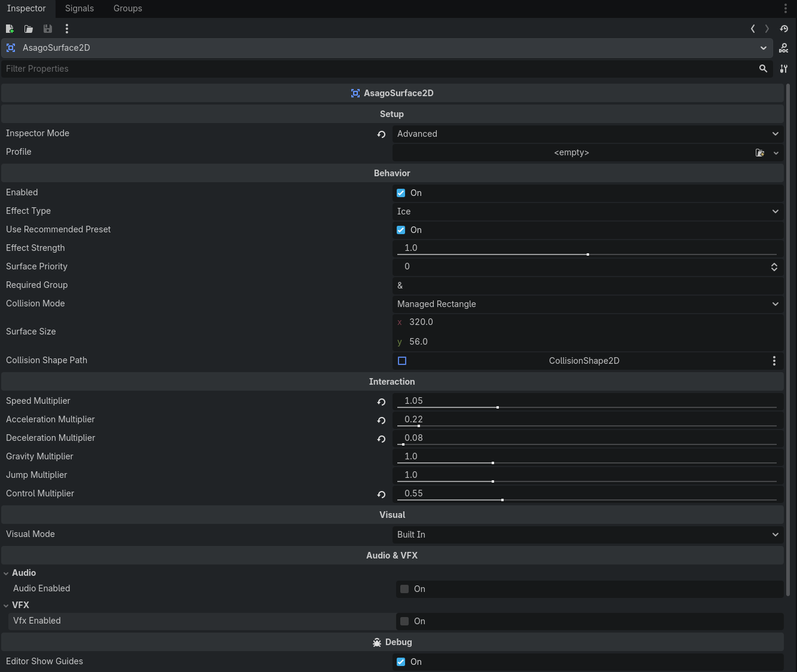
Task: Click the Control Multiplier slider value
Action: [x=413, y=493]
